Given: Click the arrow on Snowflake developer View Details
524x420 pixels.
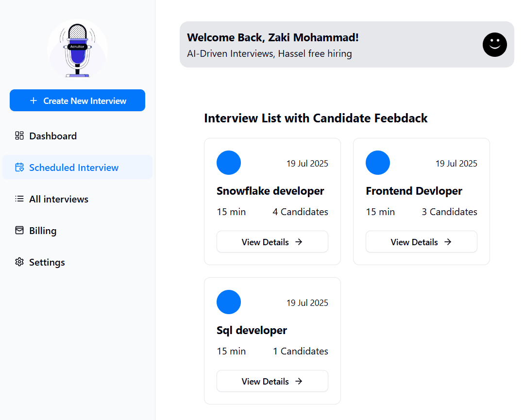Looking at the screenshot, I should tap(299, 242).
